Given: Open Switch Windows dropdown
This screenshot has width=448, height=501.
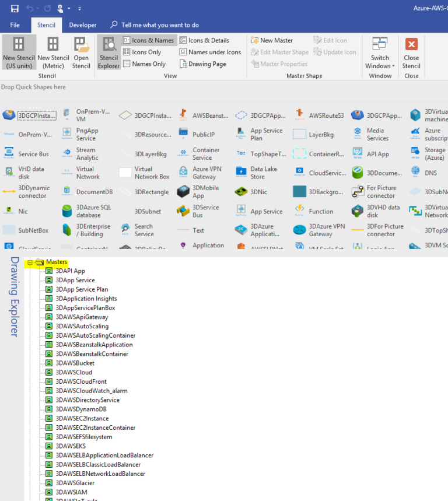Looking at the screenshot, I should tap(380, 52).
